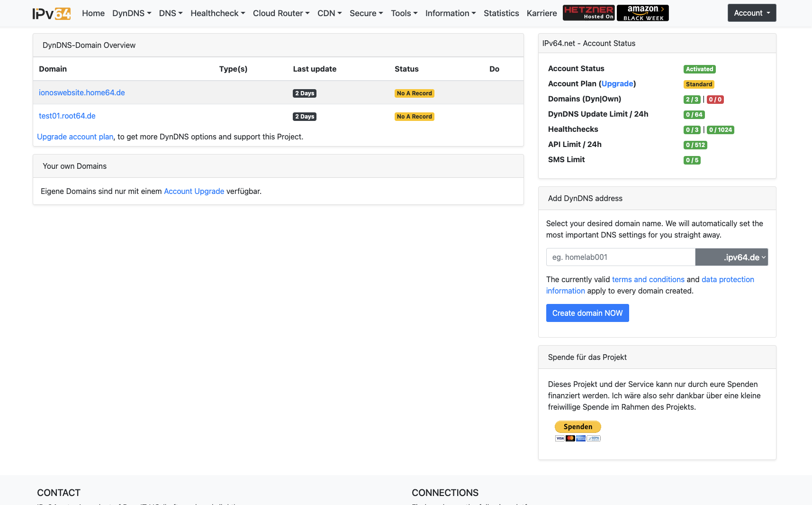Open the Hetzner Hosted On banner
Screen dimensions: 812x505
pyautogui.click(x=588, y=13)
